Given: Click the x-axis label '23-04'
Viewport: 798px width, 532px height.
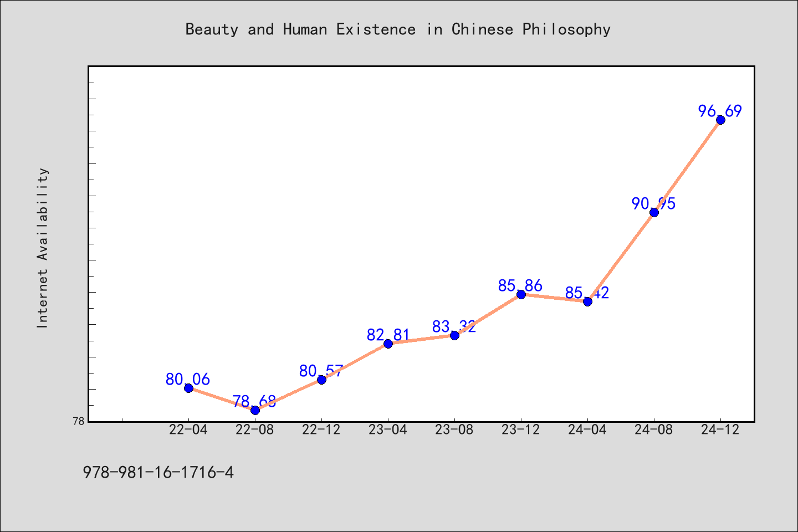Looking at the screenshot, I should coord(388,430).
